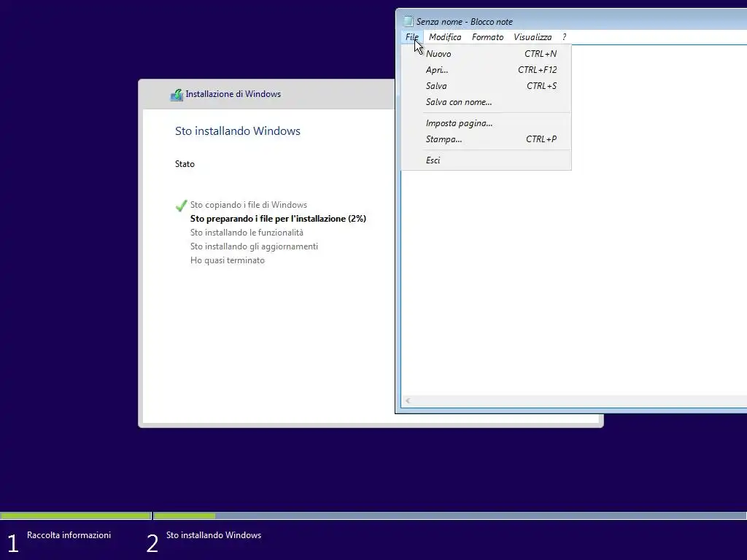Open the Formato menu
Screen dimensions: 747x560
pyautogui.click(x=487, y=37)
